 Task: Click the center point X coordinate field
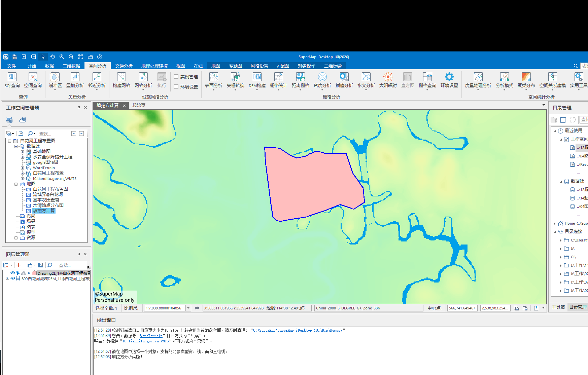pyautogui.click(x=462, y=308)
